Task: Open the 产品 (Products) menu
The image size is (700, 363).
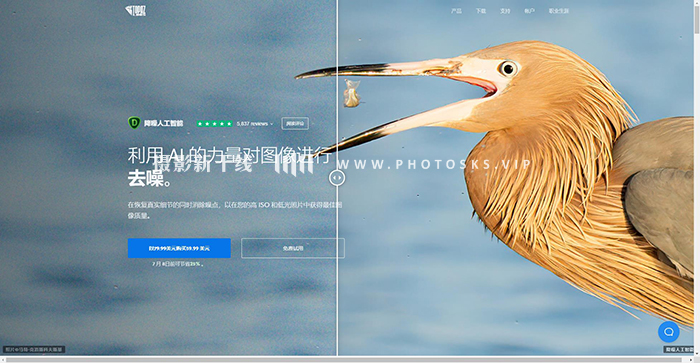Action: [456, 11]
